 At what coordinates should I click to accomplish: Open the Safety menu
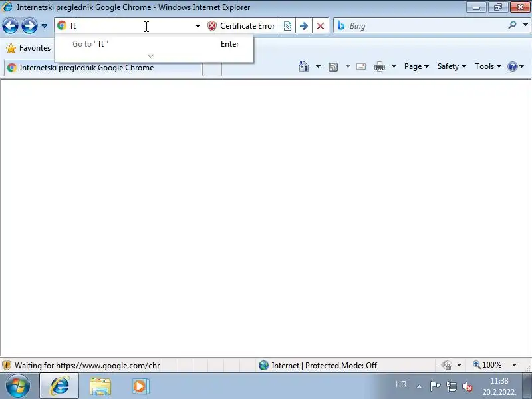click(x=452, y=66)
